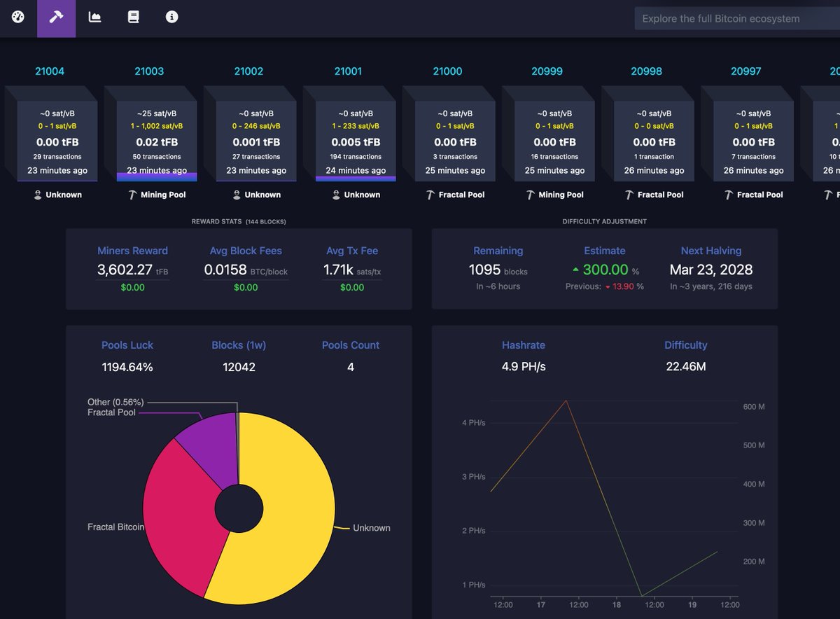This screenshot has height=619, width=840.
Task: Open the about info icon
Action: [172, 17]
